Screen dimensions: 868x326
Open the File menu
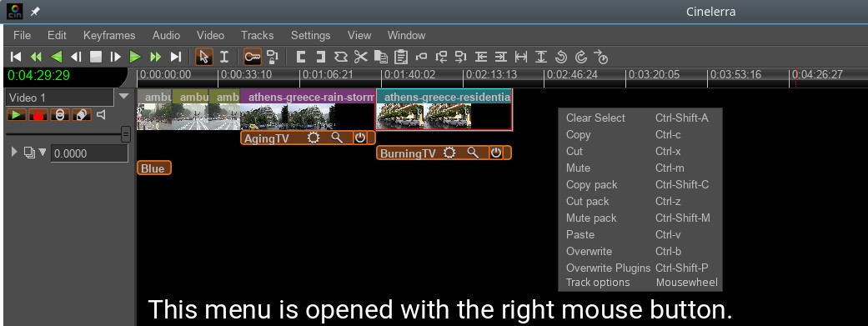click(x=23, y=35)
